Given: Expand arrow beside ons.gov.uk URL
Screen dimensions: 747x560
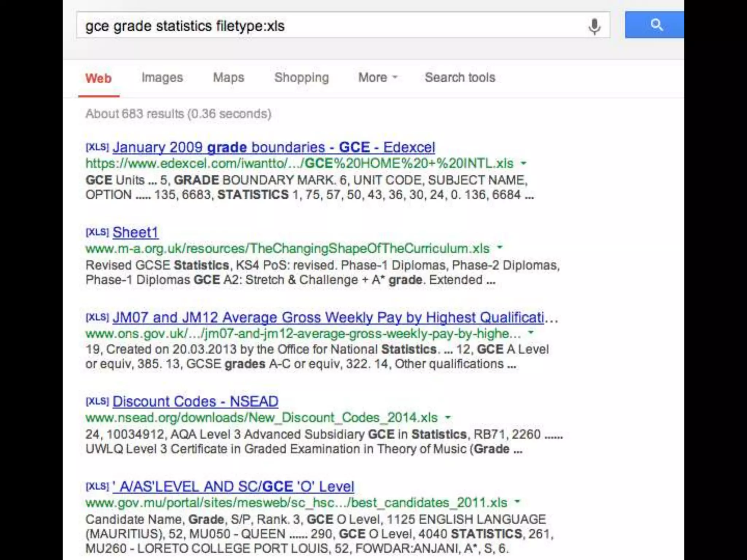Looking at the screenshot, I should pos(531,332).
